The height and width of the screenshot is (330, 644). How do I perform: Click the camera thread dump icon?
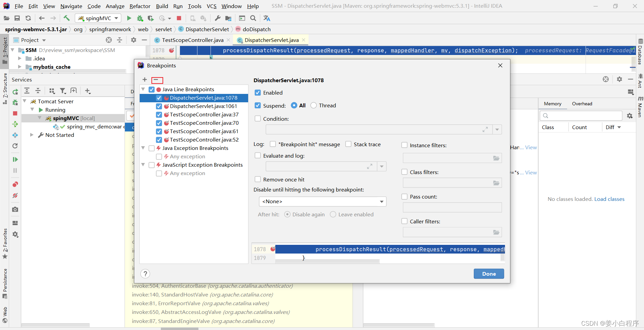coord(15,209)
